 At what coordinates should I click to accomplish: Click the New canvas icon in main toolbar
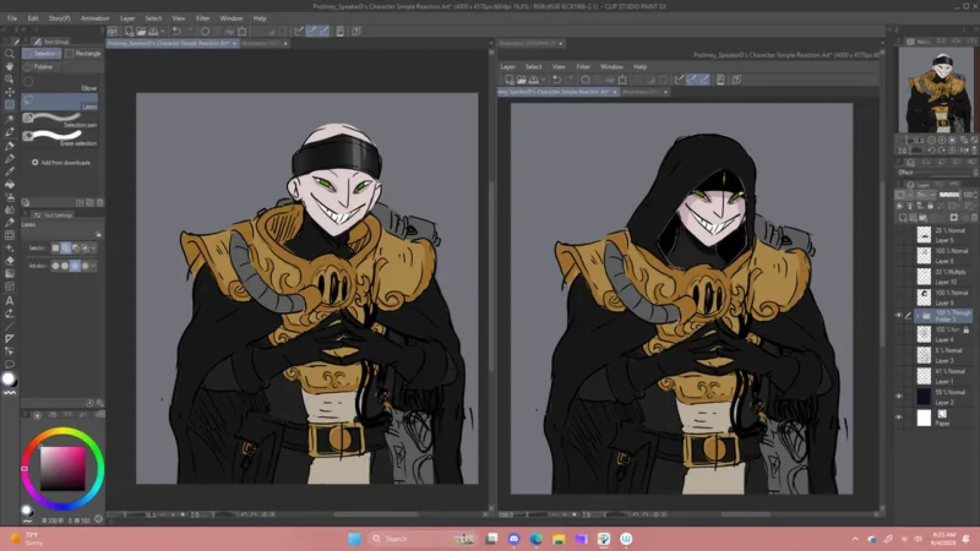[129, 31]
